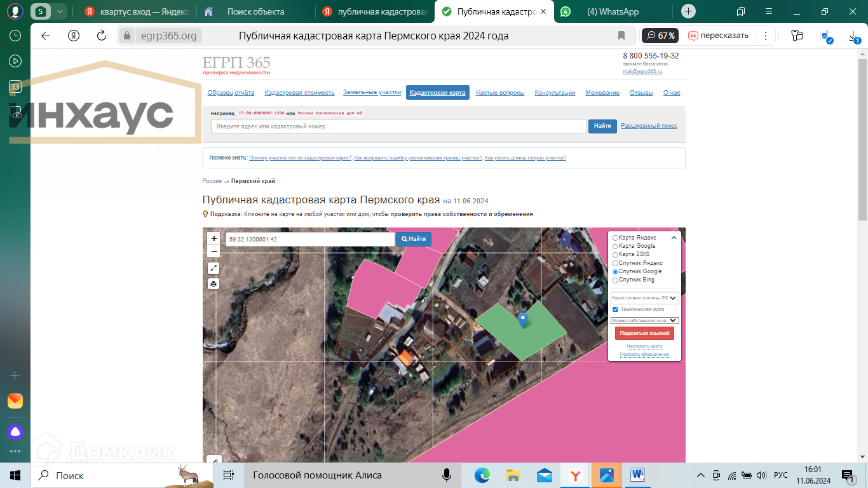Bookmark this page in the address bar
Image resolution: width=868 pixels, height=488 pixels.
[621, 36]
